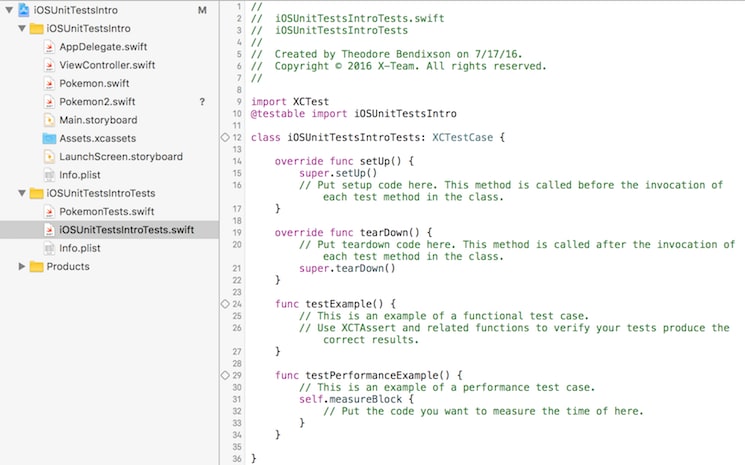The image size is (745, 465).
Task: Run testExample via diamond on line 24
Action: pyautogui.click(x=225, y=304)
